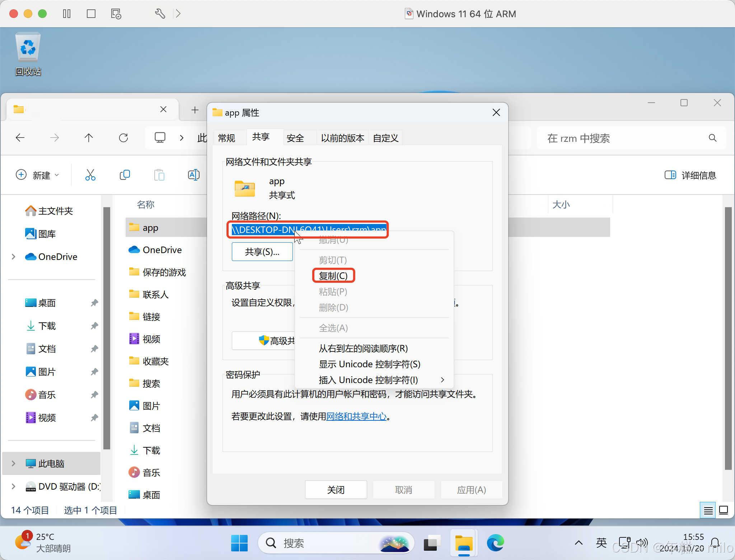This screenshot has width=735, height=560.
Task: Click the Rename icon in toolbar
Action: (x=193, y=175)
